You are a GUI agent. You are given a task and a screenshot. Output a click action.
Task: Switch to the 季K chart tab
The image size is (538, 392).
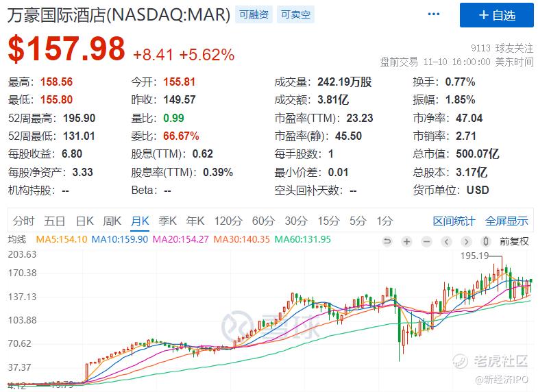(167, 221)
